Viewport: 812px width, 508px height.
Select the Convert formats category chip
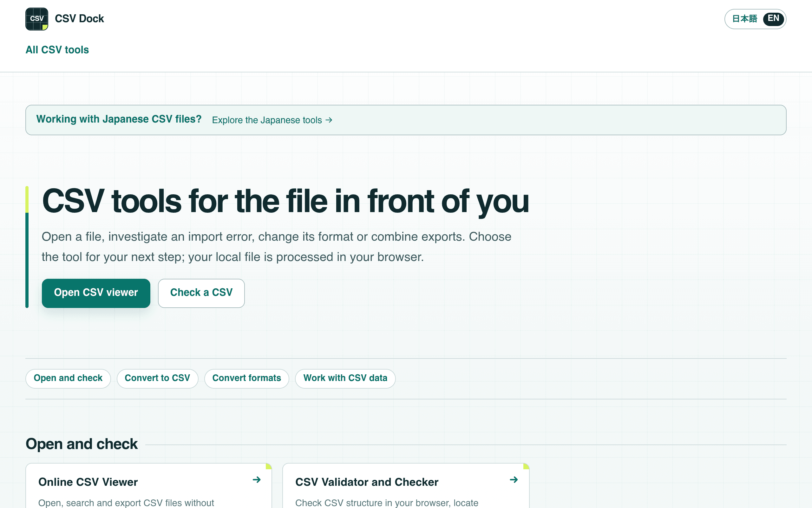coord(247,378)
